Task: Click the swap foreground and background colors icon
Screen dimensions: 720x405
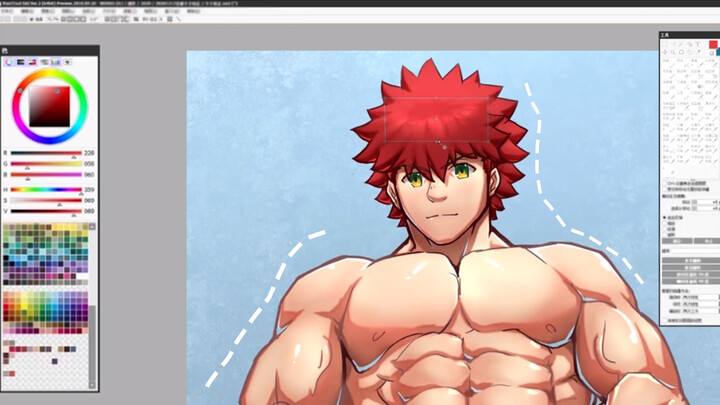Action: click(711, 53)
